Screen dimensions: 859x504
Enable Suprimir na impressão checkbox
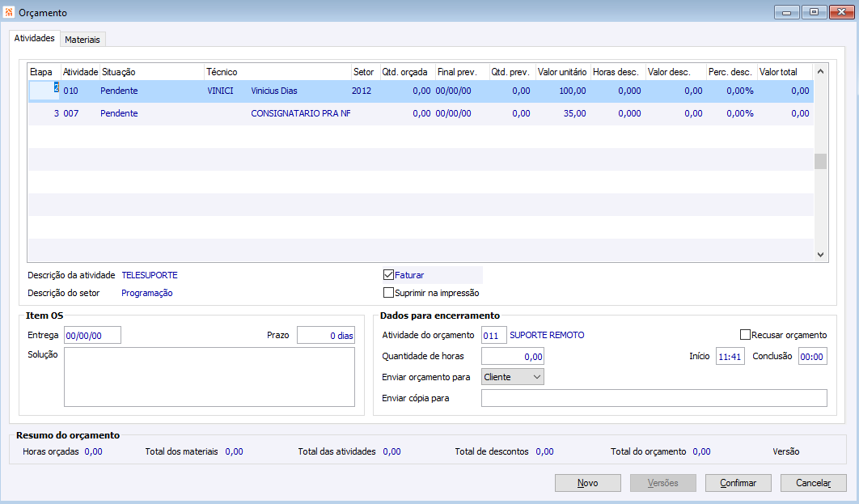[x=388, y=293]
